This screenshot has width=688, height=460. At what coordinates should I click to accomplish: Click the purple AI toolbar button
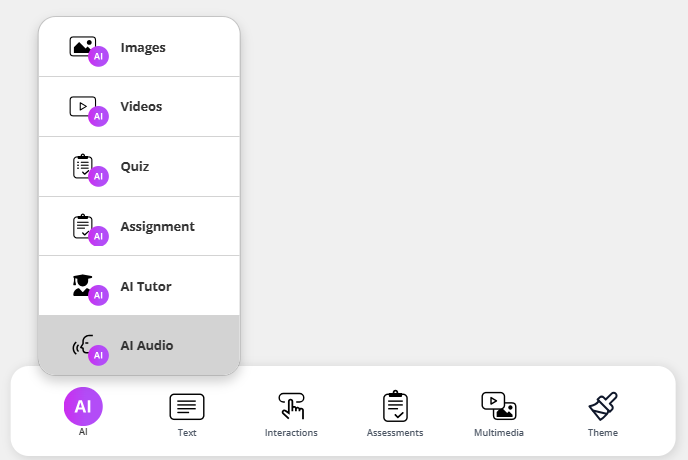[83, 412]
